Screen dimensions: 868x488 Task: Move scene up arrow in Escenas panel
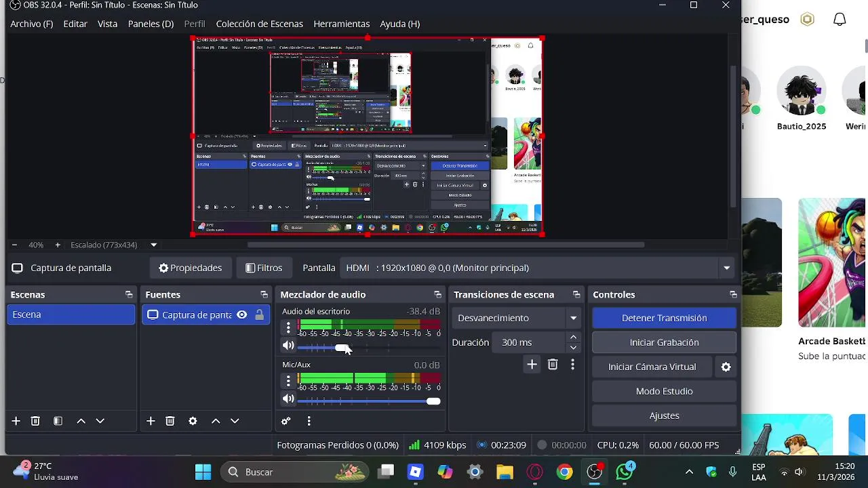click(x=81, y=421)
